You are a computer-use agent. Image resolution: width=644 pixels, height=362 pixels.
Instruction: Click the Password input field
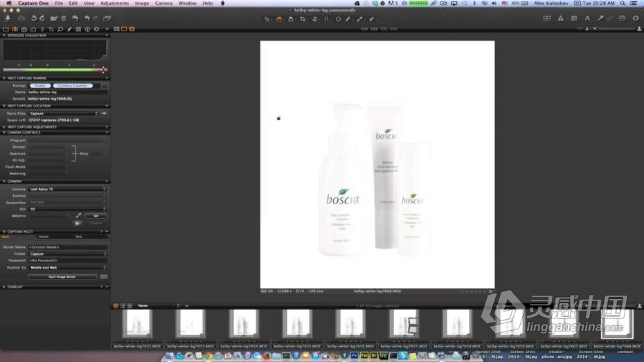(x=67, y=261)
